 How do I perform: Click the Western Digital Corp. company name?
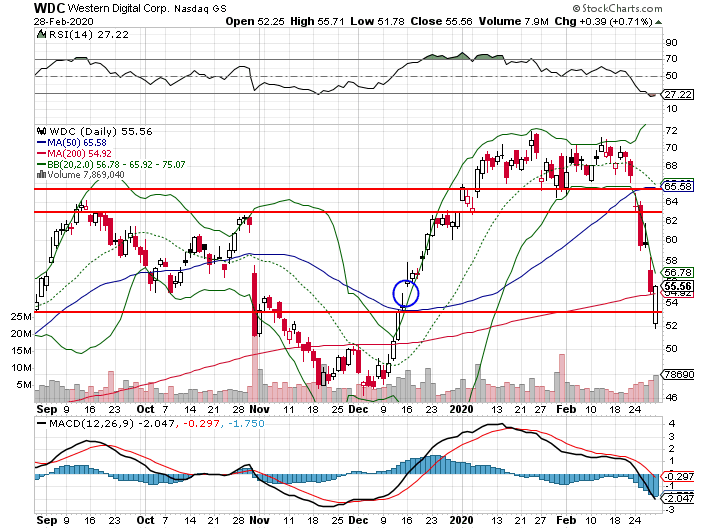pos(119,9)
